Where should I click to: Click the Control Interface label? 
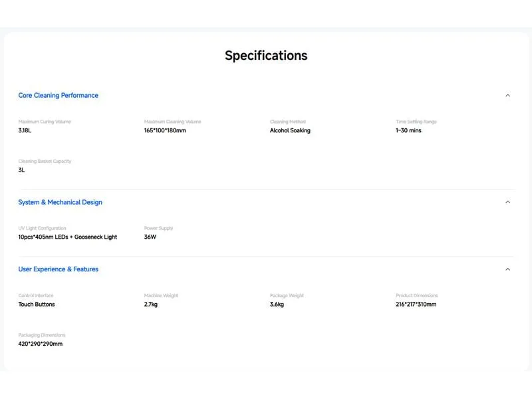pos(36,295)
